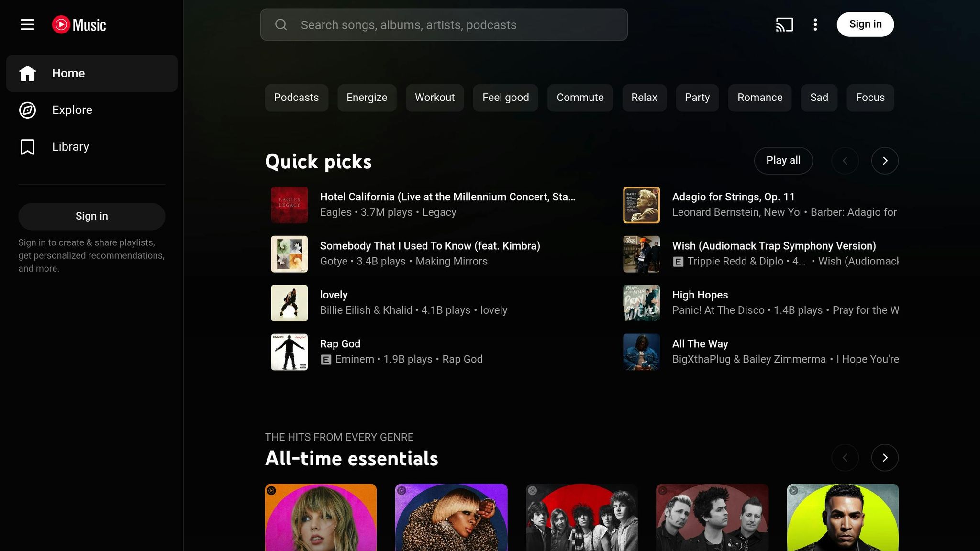Advance All-time essentials carousel forward
Viewport: 980px width, 551px height.
885,458
